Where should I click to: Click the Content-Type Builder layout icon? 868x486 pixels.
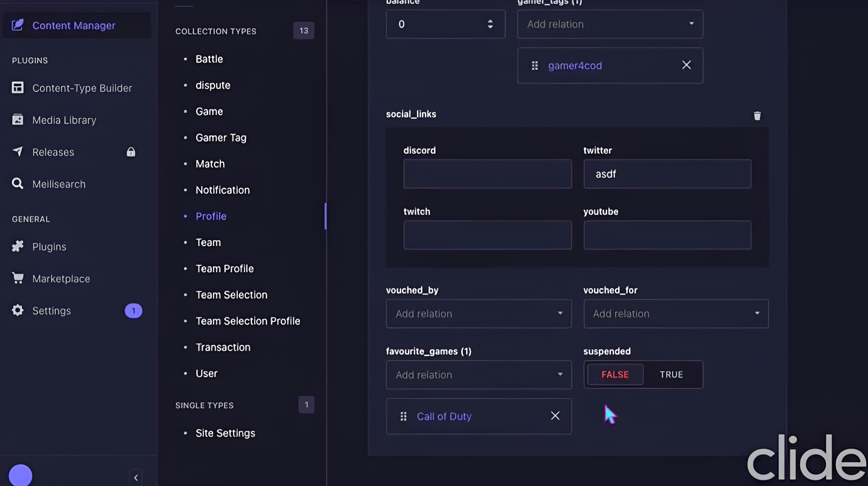tap(18, 88)
